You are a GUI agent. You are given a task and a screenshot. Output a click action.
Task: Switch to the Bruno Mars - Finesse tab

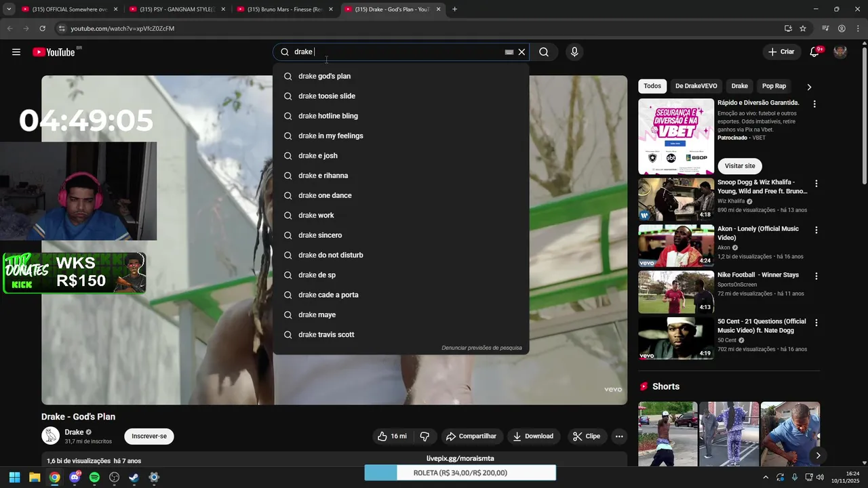pos(283,9)
